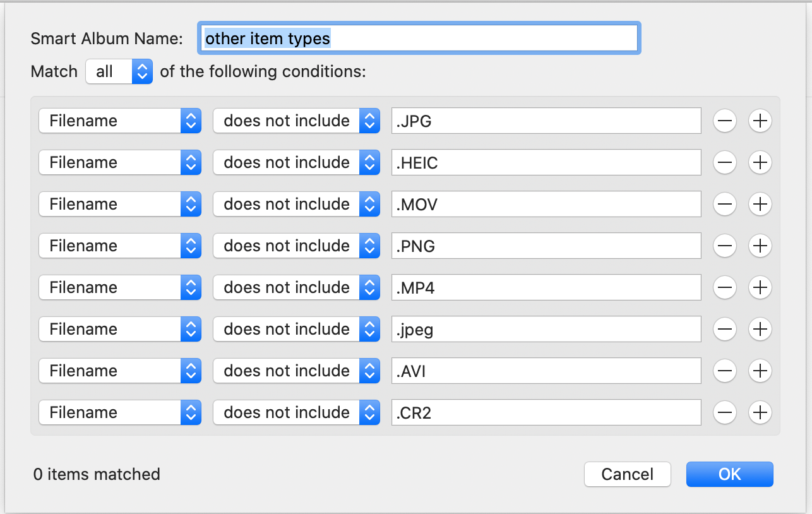Cancel the smart album dialog

click(627, 474)
